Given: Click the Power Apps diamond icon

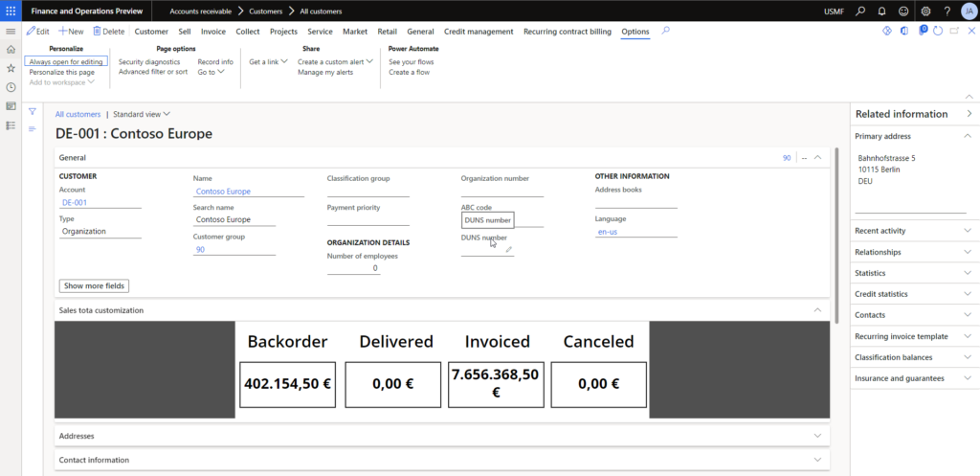Looking at the screenshot, I should [886, 31].
